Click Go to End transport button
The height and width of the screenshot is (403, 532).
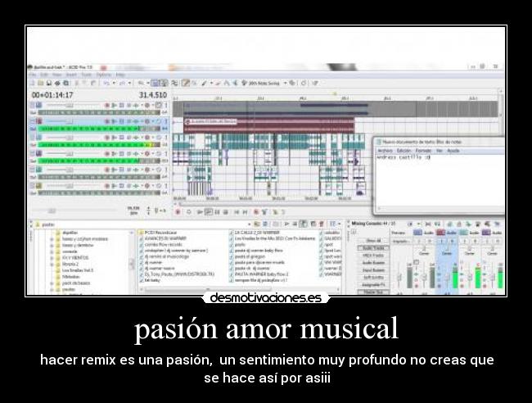point(245,212)
